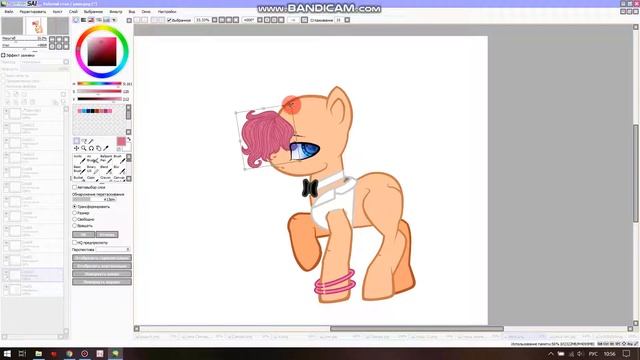This screenshot has height=360, width=640.
Task: Show the HSV slider panel
Action: (x=91, y=20)
